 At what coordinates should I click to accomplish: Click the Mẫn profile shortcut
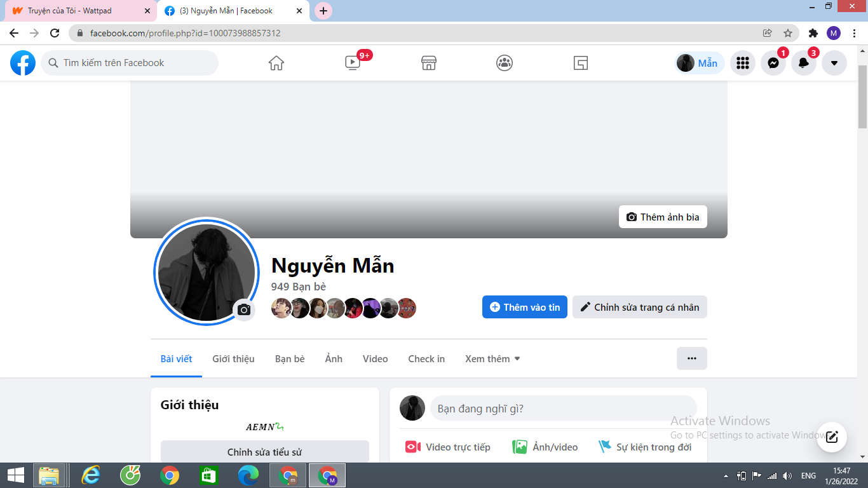click(x=699, y=63)
